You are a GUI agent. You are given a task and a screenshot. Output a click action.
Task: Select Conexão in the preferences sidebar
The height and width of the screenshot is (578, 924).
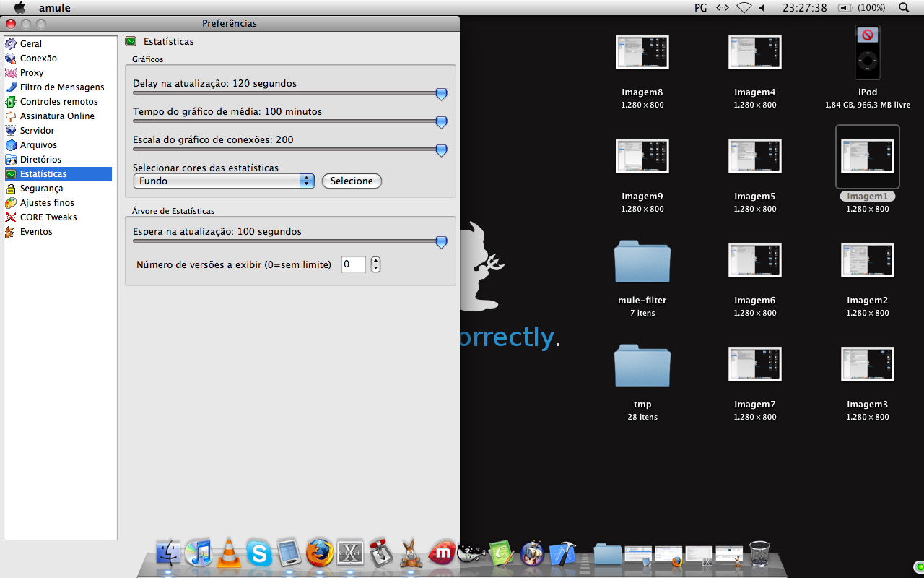[38, 59]
